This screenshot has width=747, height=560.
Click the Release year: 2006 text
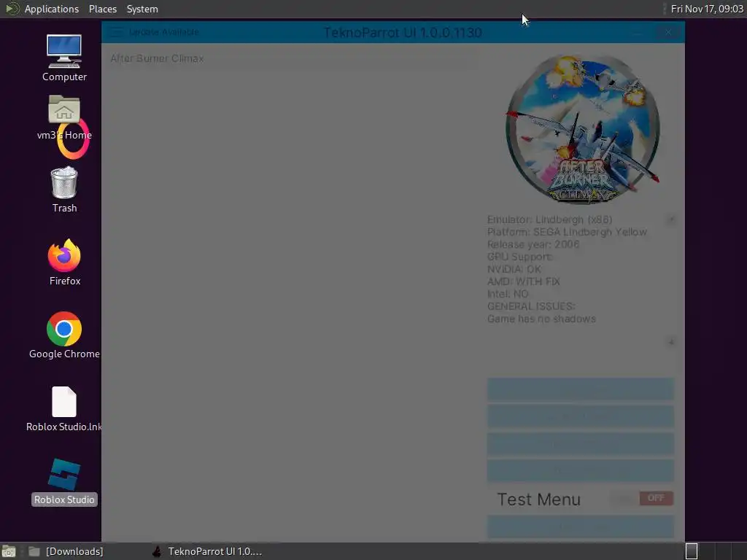click(533, 244)
